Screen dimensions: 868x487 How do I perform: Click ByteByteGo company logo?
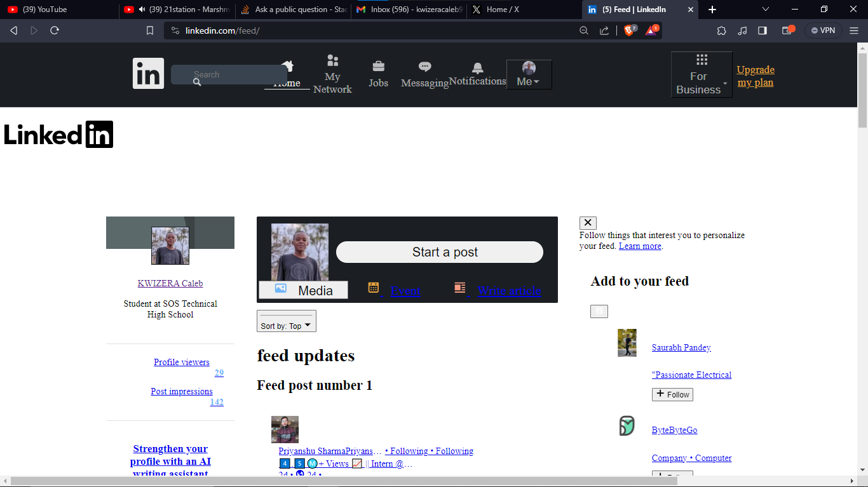tap(627, 425)
